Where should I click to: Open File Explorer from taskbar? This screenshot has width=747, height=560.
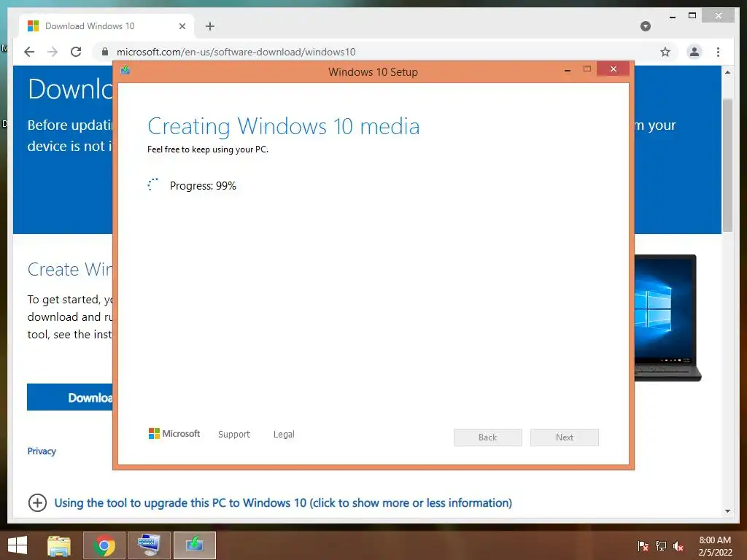(59, 545)
